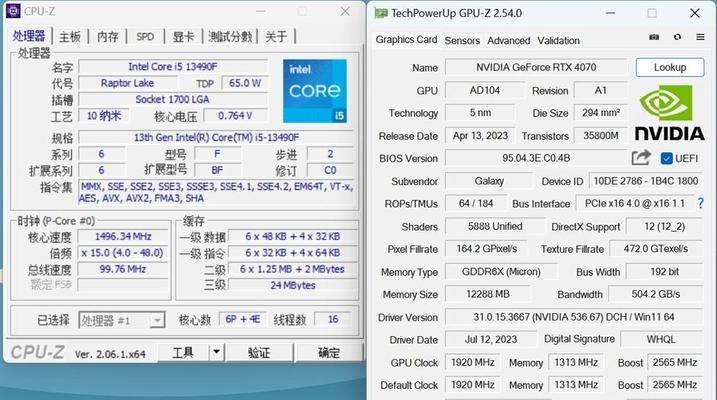Open the Validation tab in GPU-Z
Viewport: 717px width, 400px height.
pos(558,41)
